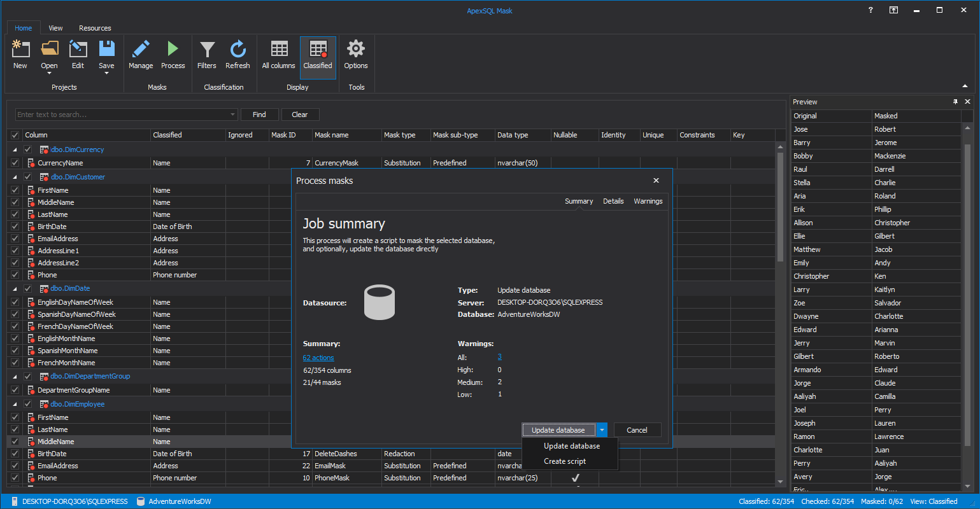Screen dimensions: 980x509
Task: Toggle checkbox for BirthDate under DimCustomer
Action: (15, 227)
